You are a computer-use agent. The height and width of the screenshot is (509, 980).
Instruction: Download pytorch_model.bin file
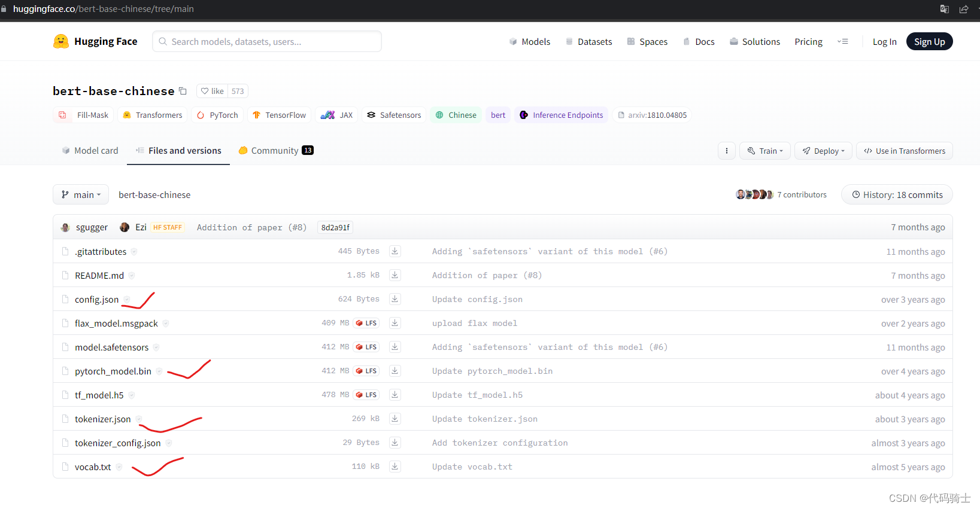(395, 371)
